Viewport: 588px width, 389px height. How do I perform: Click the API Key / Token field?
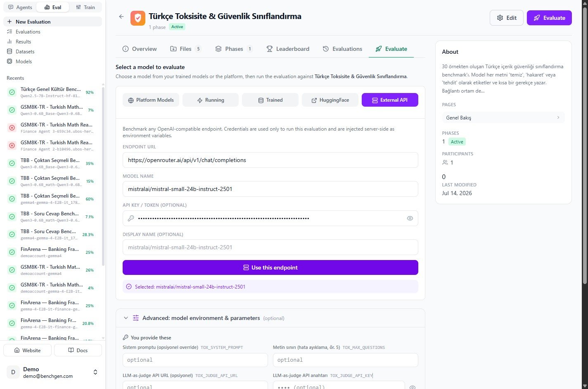pos(270,218)
